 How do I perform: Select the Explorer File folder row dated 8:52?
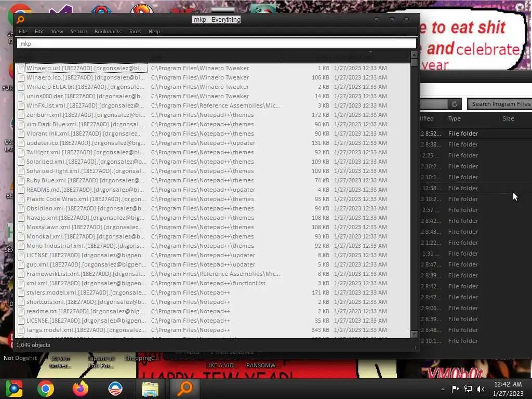pyautogui.click(x=476, y=134)
